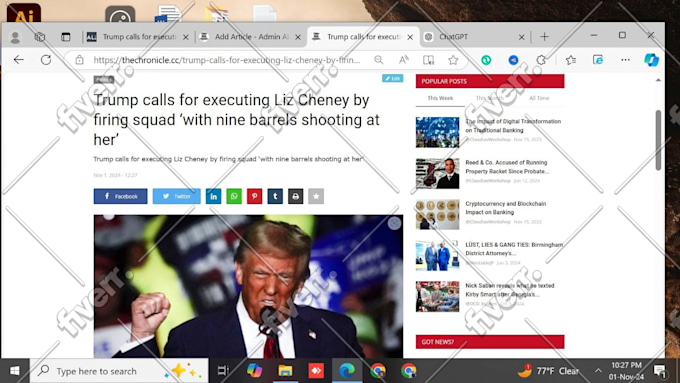This screenshot has height=383, width=680.
Task: Share the article on Tumblr
Action: click(x=275, y=196)
